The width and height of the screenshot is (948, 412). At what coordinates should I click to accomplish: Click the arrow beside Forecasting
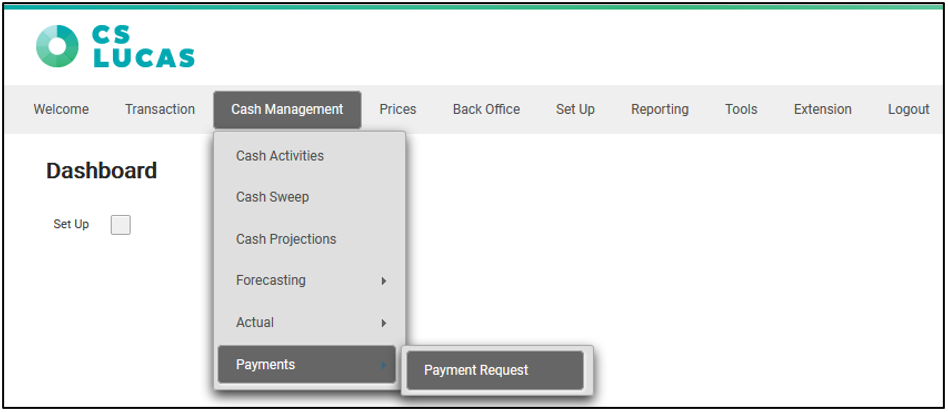coord(383,281)
